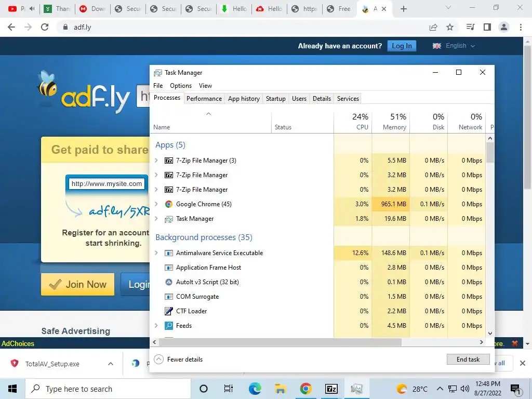Close the downloads bar in Chrome

point(523,363)
